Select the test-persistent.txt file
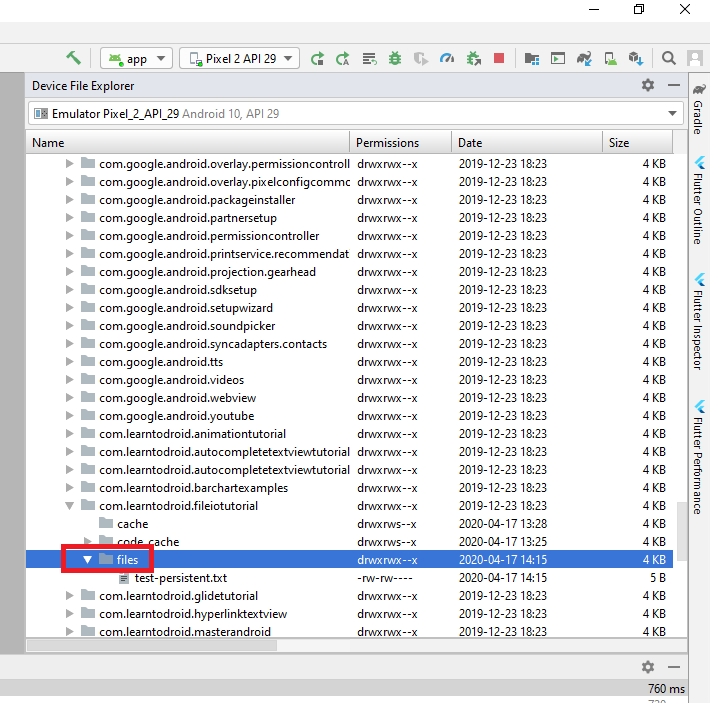The width and height of the screenshot is (711, 703). pos(180,578)
